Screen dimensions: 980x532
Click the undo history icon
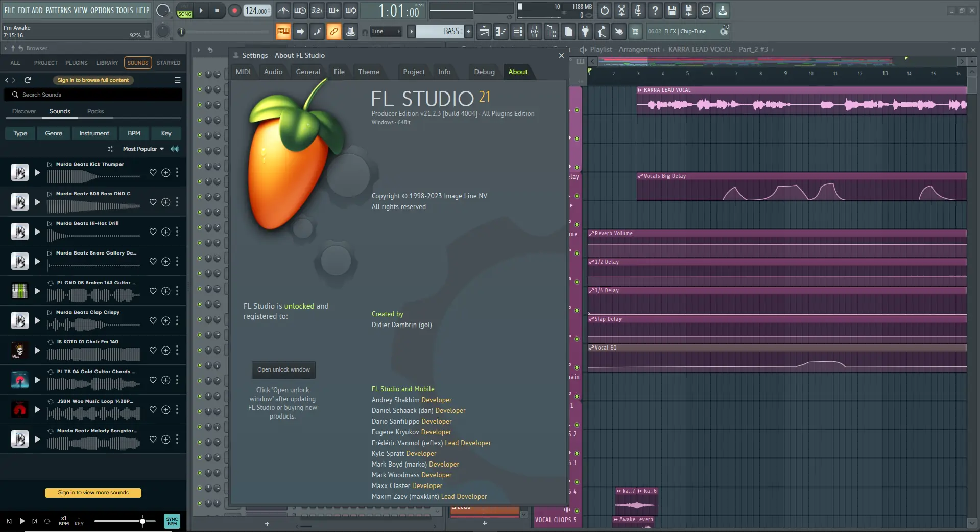[x=605, y=10]
